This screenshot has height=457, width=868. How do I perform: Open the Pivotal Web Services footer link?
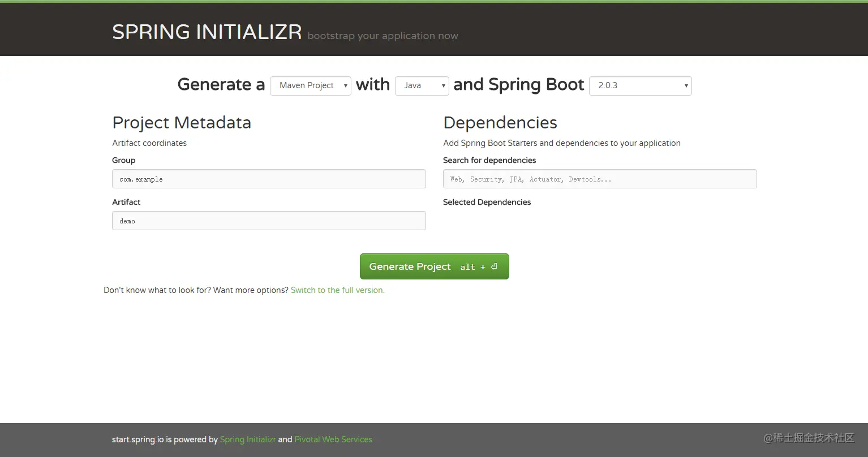333,439
